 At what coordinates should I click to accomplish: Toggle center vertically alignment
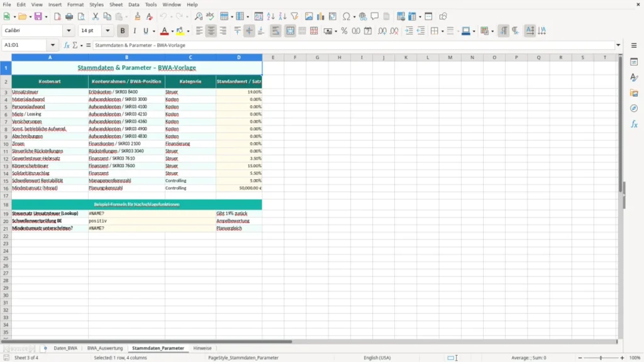[x=249, y=31]
